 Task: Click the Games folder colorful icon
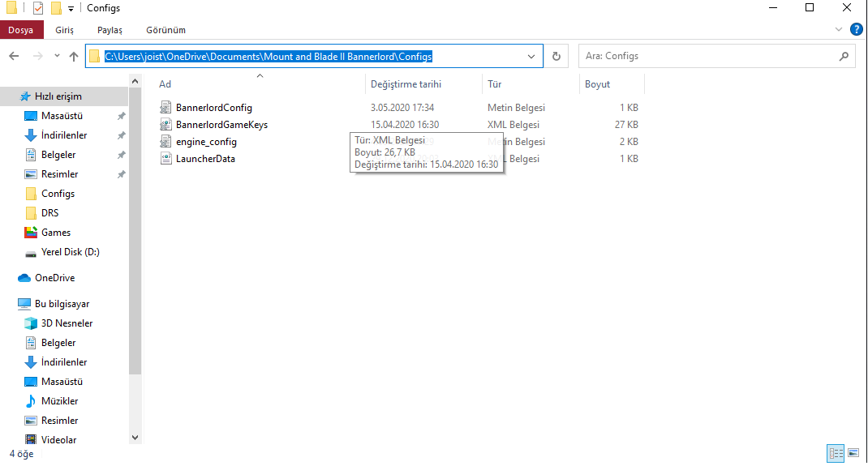click(31, 232)
